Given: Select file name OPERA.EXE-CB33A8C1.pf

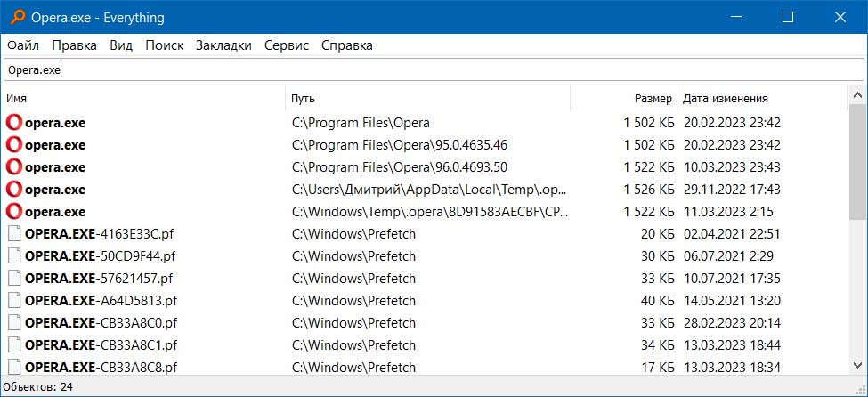Looking at the screenshot, I should point(101,345).
